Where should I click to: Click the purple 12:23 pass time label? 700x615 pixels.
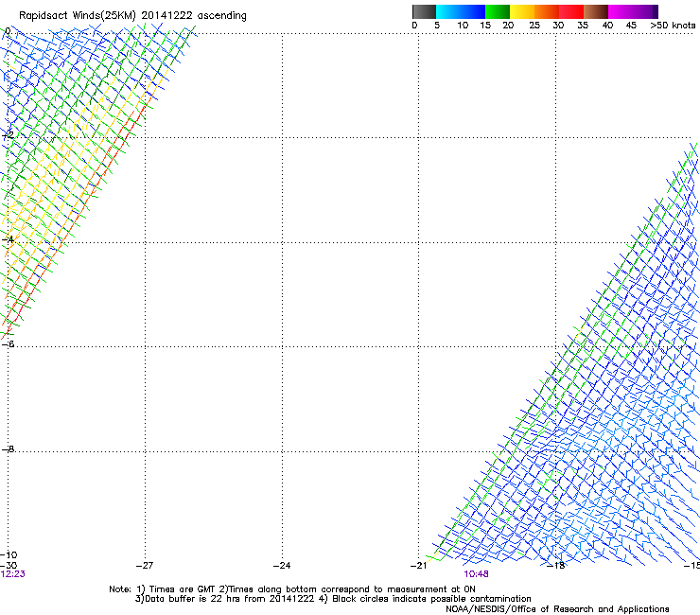(x=13, y=574)
